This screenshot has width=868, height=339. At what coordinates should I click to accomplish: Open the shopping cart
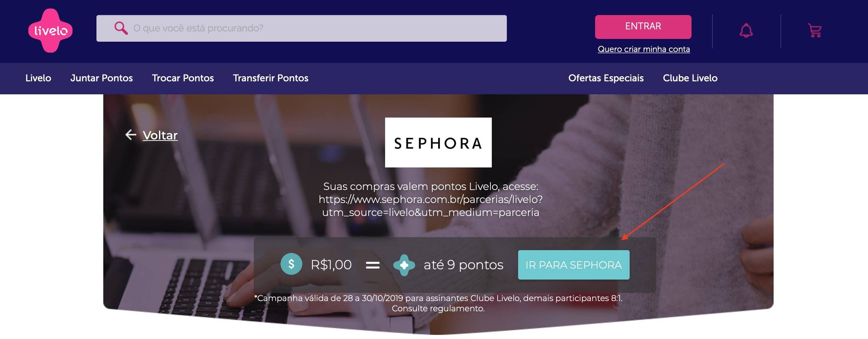(814, 30)
